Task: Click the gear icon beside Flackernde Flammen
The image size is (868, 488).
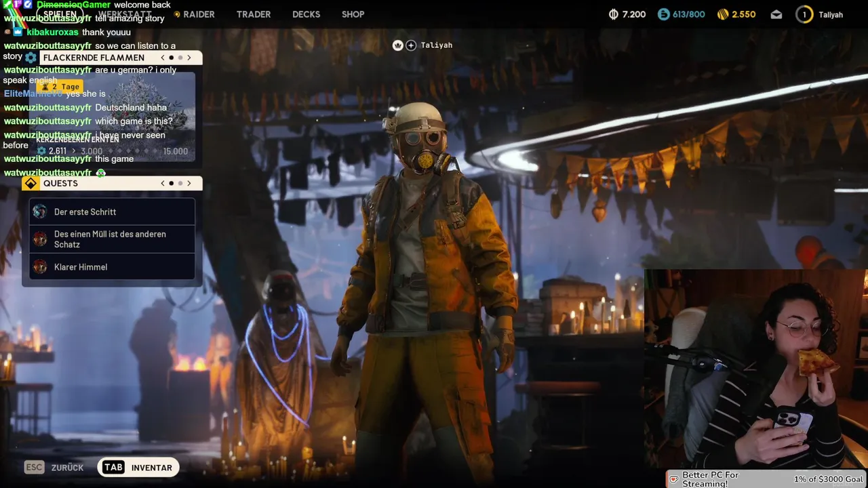Action: pyautogui.click(x=31, y=58)
